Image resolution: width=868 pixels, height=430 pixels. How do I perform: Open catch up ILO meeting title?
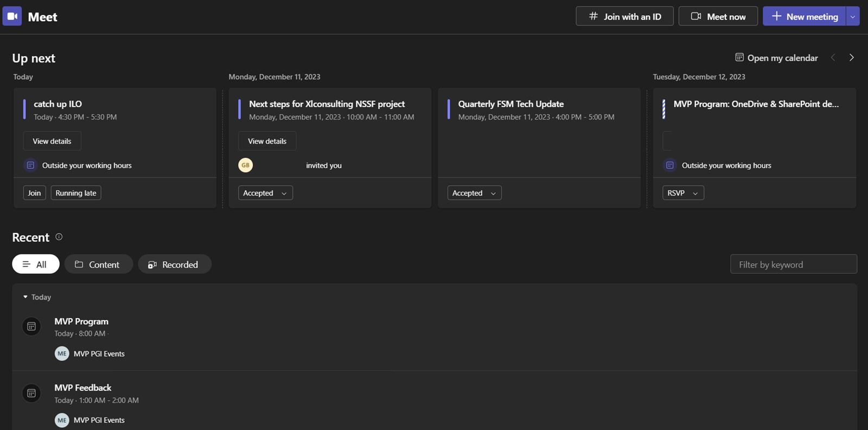click(x=58, y=104)
